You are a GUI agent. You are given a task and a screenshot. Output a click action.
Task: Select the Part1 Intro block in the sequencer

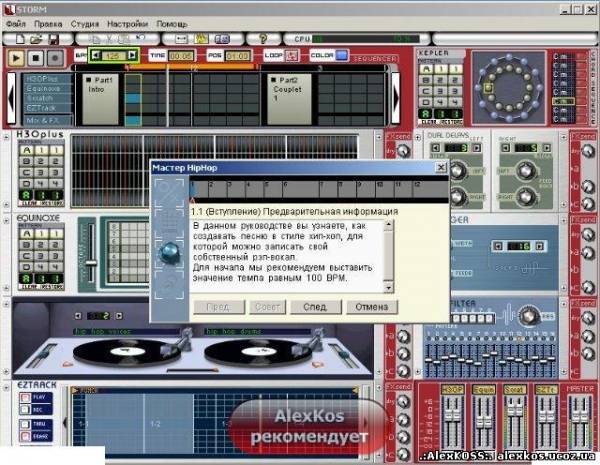[100, 99]
